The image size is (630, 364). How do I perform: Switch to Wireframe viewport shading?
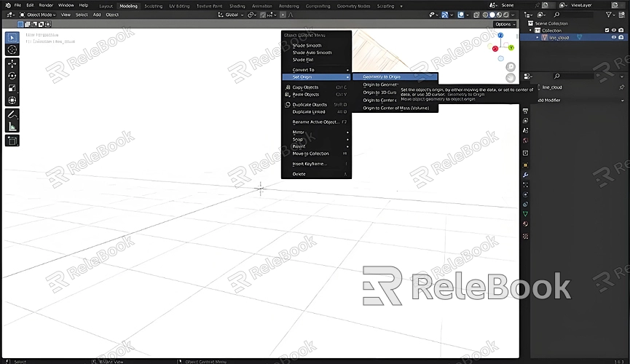pyautogui.click(x=485, y=15)
